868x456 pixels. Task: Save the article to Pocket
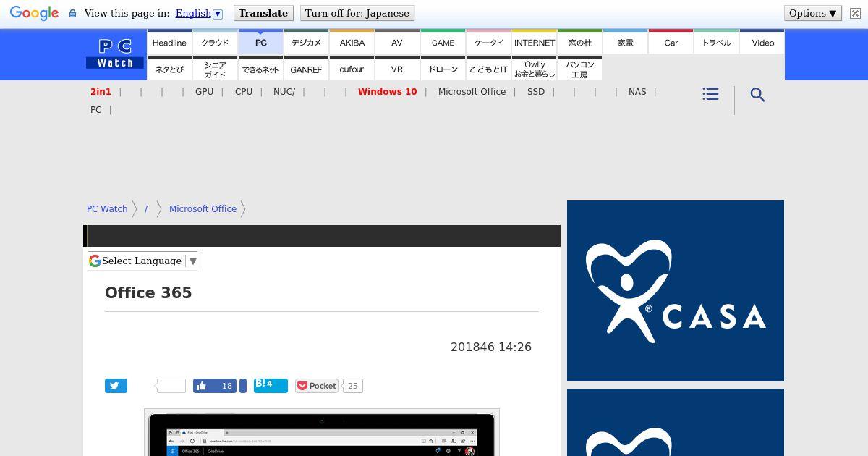point(317,386)
